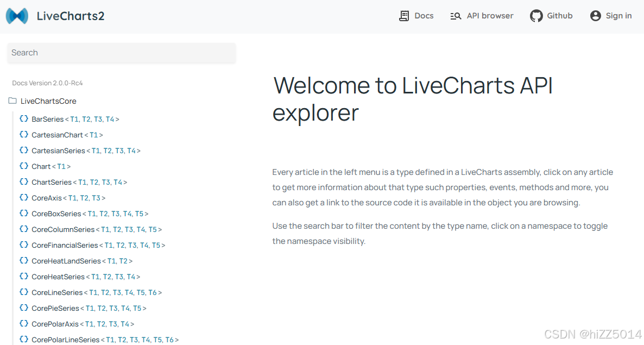Click braces icon next to CorePolarAxis

pos(24,323)
